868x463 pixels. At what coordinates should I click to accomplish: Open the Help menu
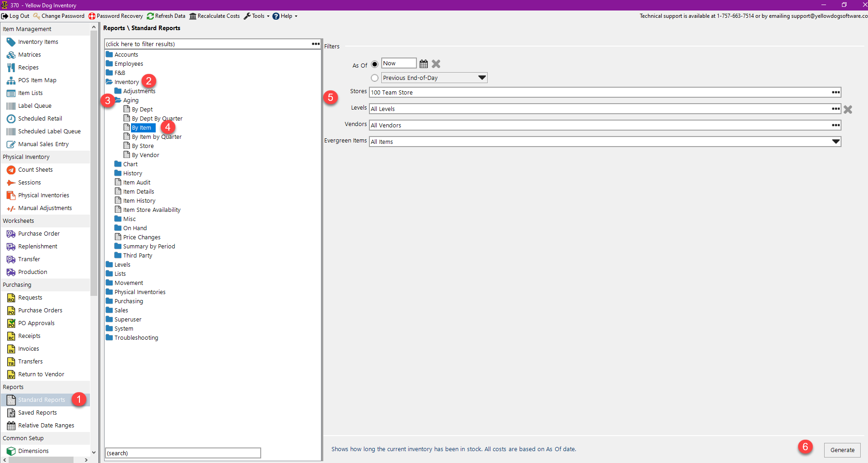285,16
